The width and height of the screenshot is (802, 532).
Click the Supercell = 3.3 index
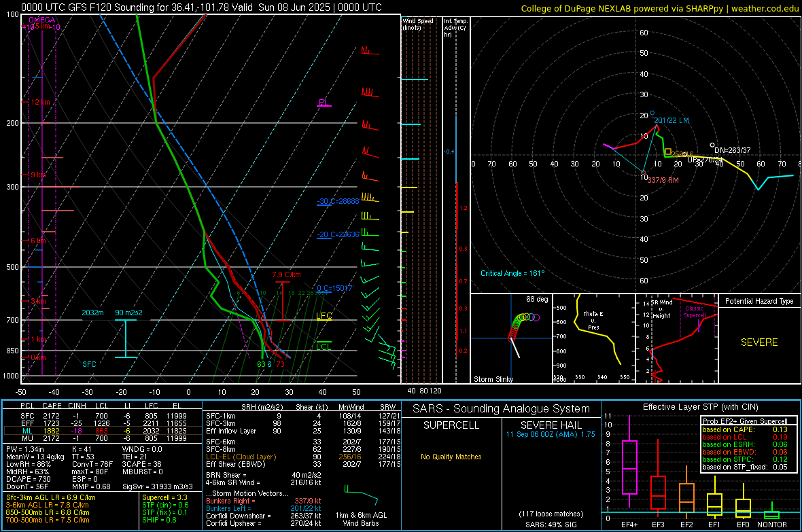(x=164, y=497)
